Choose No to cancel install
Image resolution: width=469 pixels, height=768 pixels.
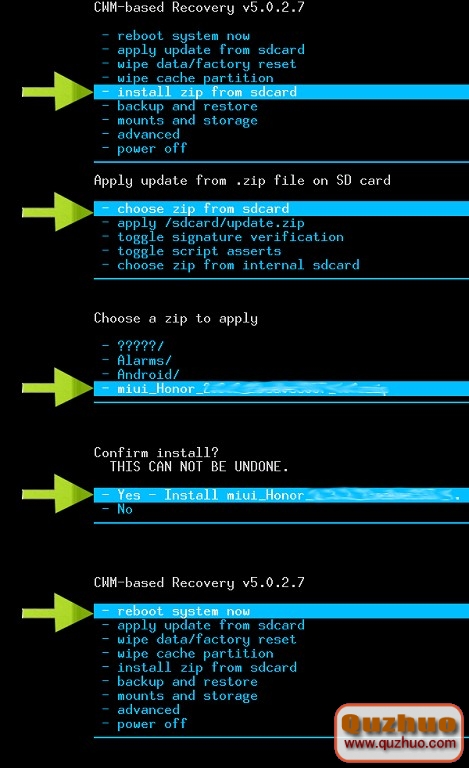pyautogui.click(x=117, y=509)
